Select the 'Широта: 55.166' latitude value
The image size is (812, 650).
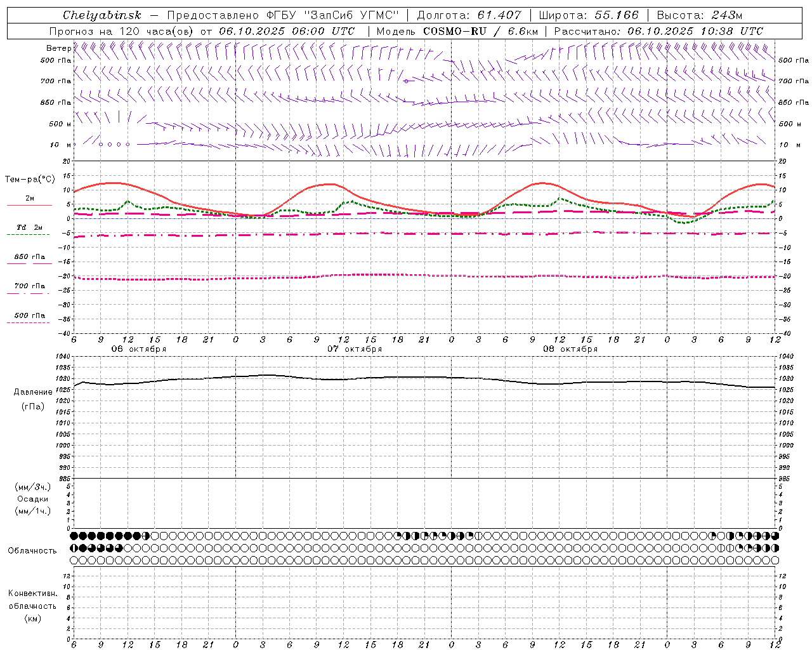pyautogui.click(x=589, y=15)
